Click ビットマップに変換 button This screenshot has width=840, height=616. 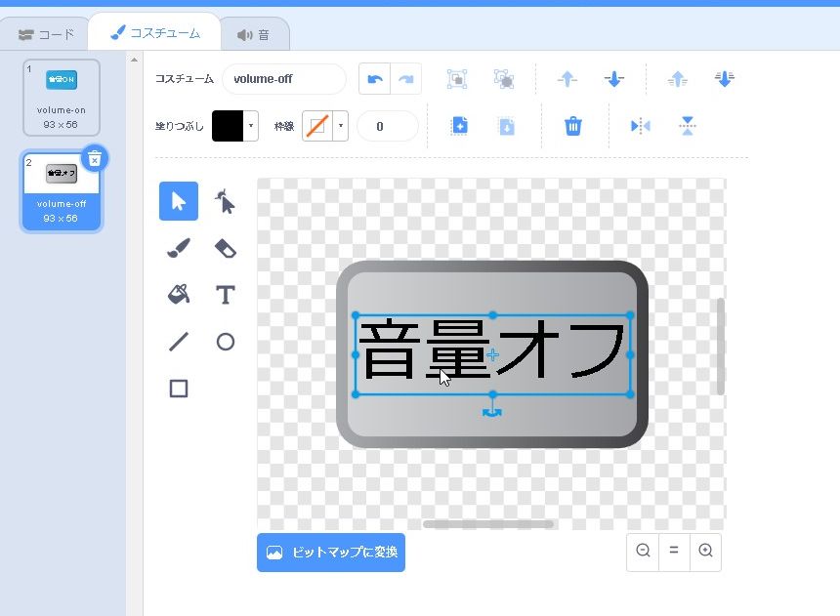(x=331, y=553)
